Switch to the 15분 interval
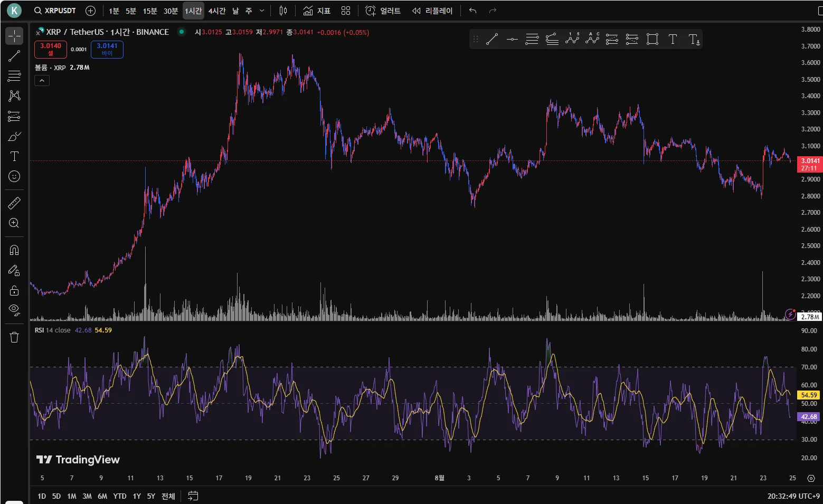The image size is (823, 504). point(150,11)
